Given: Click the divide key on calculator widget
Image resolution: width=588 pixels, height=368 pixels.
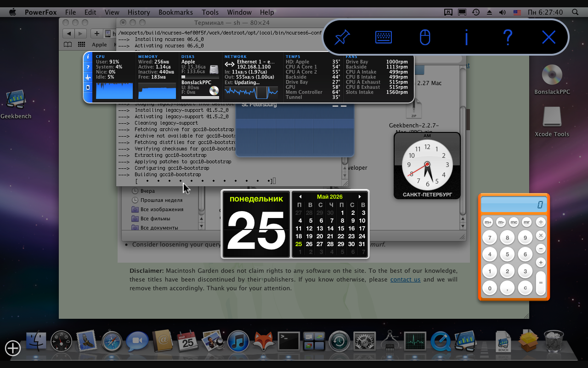Looking at the screenshot, I should [541, 222].
